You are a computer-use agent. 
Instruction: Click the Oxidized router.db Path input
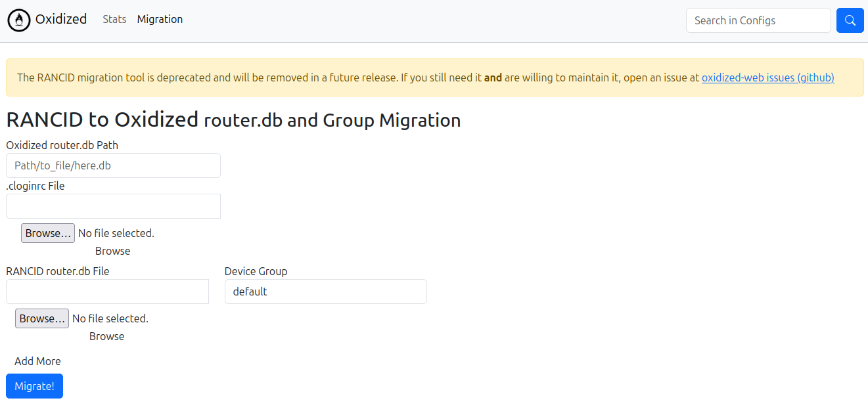click(x=113, y=165)
